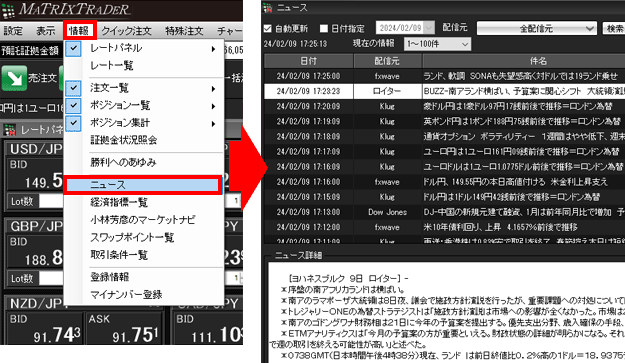The height and width of the screenshot is (363, 625).
Task: Select スワップポイント一覧 menu entry
Action: [x=132, y=238]
